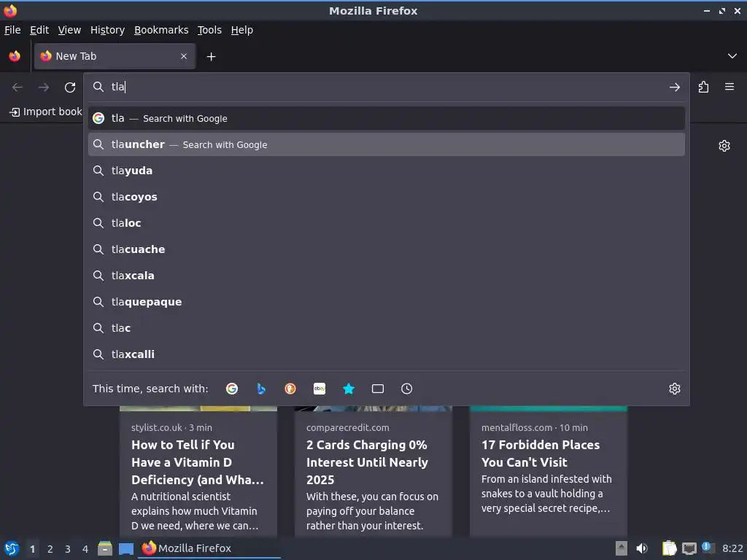This screenshot has height=560, width=747.
Task: Open the Edit menu
Action: [39, 30]
